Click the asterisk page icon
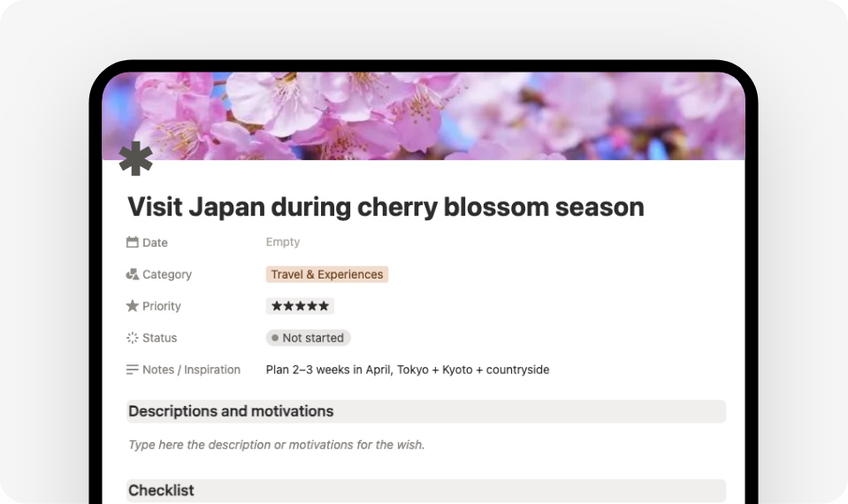The width and height of the screenshot is (848, 504). pos(135,159)
